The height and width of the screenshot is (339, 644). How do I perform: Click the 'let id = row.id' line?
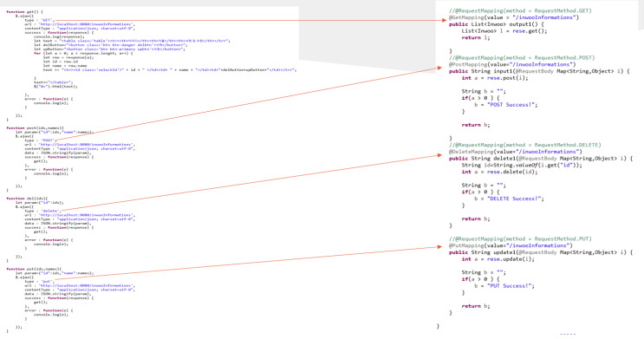tap(61, 62)
